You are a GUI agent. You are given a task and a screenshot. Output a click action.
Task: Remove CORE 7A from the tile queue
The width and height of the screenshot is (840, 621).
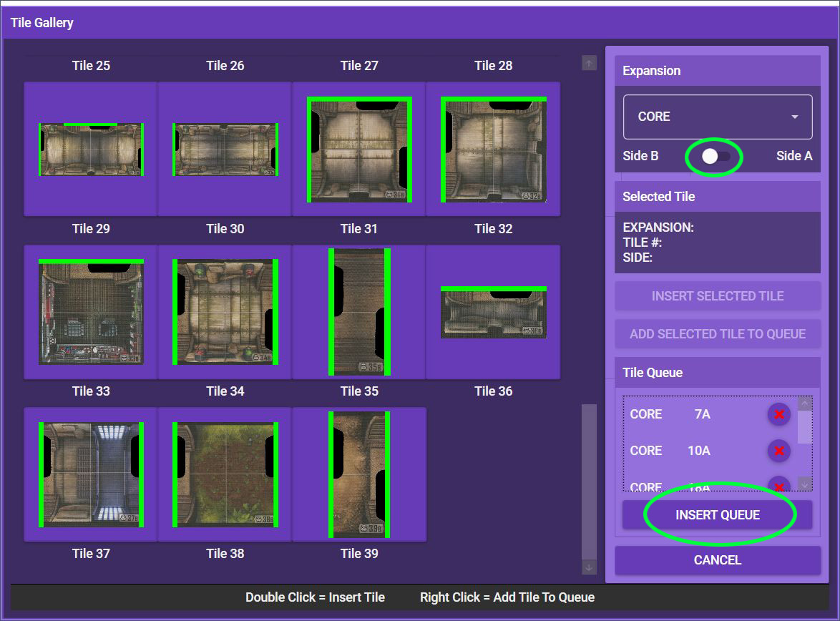779,414
